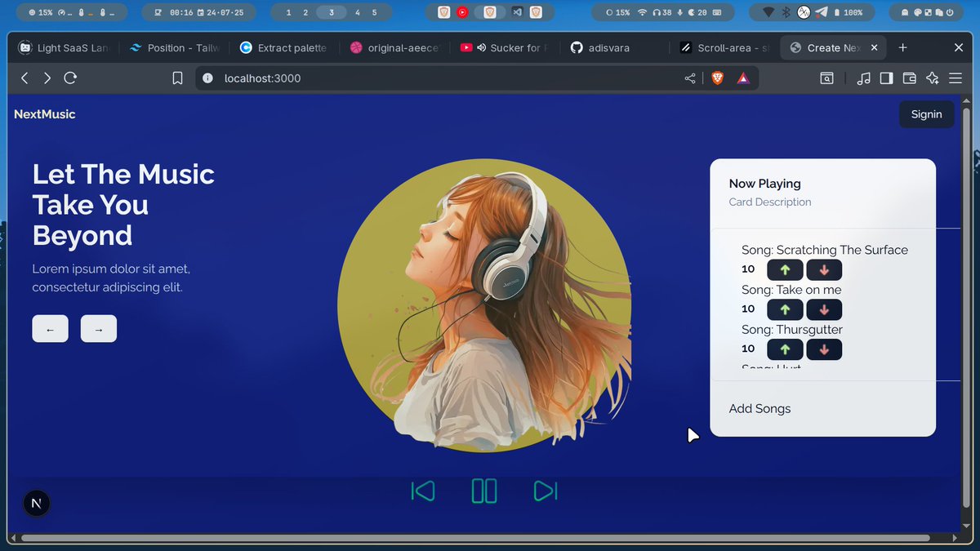Share the page with the share icon

click(x=690, y=78)
